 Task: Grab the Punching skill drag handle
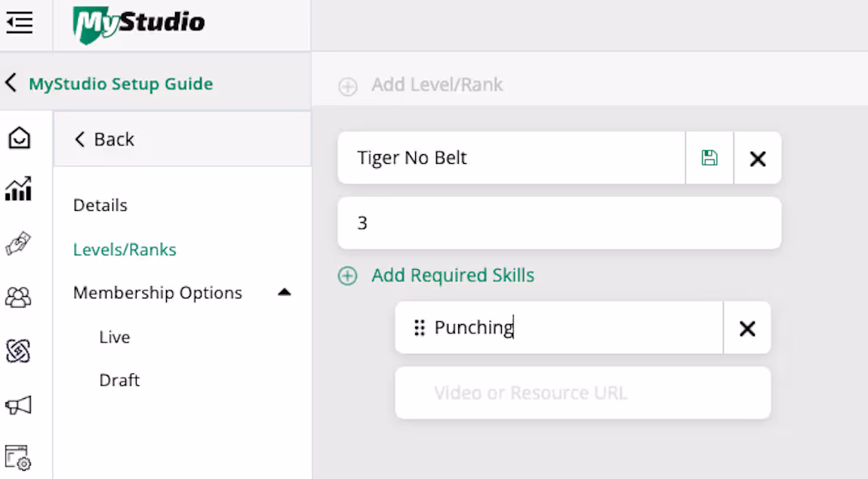[x=420, y=328]
